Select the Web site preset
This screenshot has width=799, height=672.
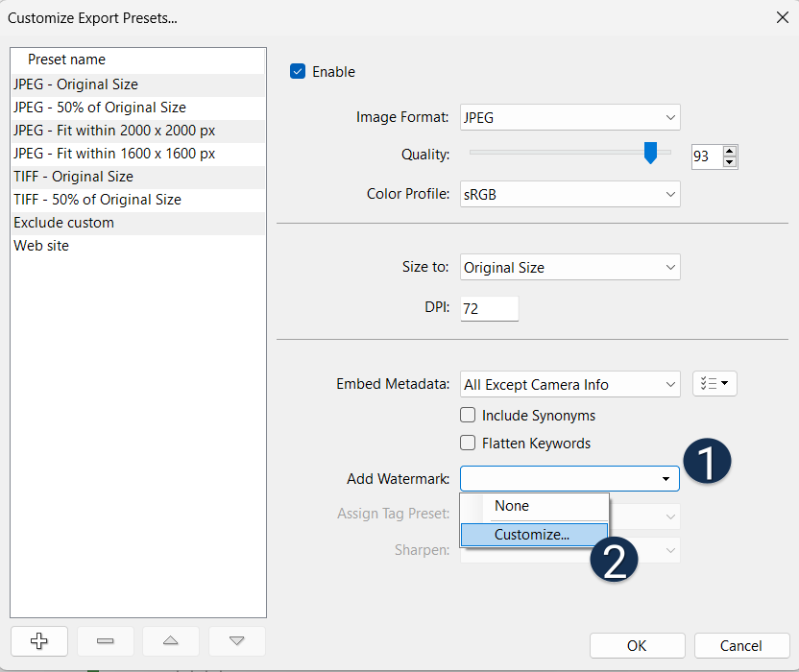(x=41, y=246)
